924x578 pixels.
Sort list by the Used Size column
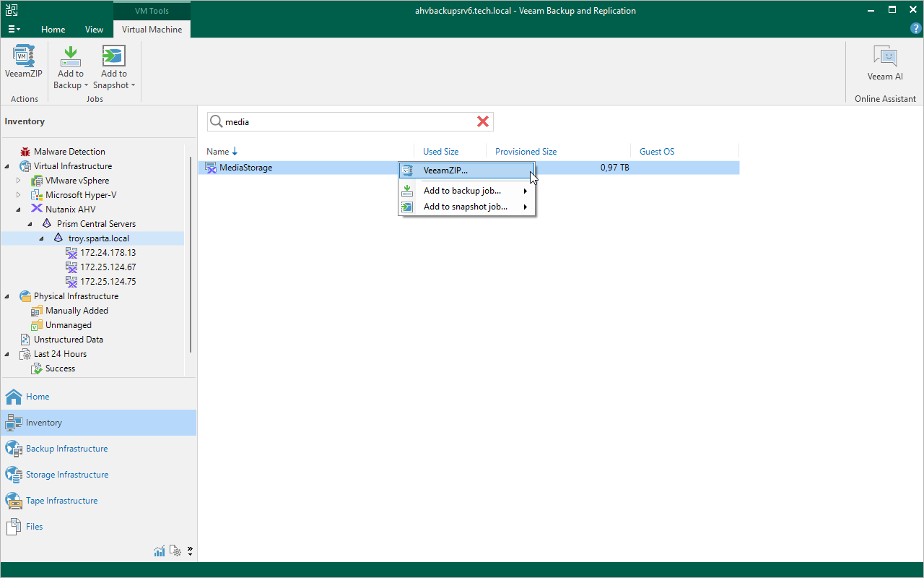(x=450, y=152)
